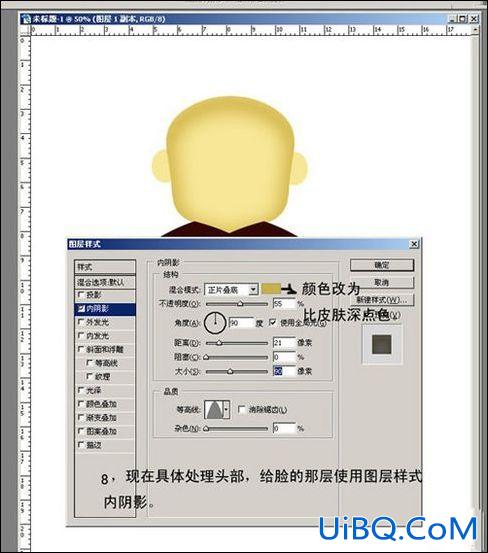
Task: Click the 阻塞 choke slider
Action: 237,357
